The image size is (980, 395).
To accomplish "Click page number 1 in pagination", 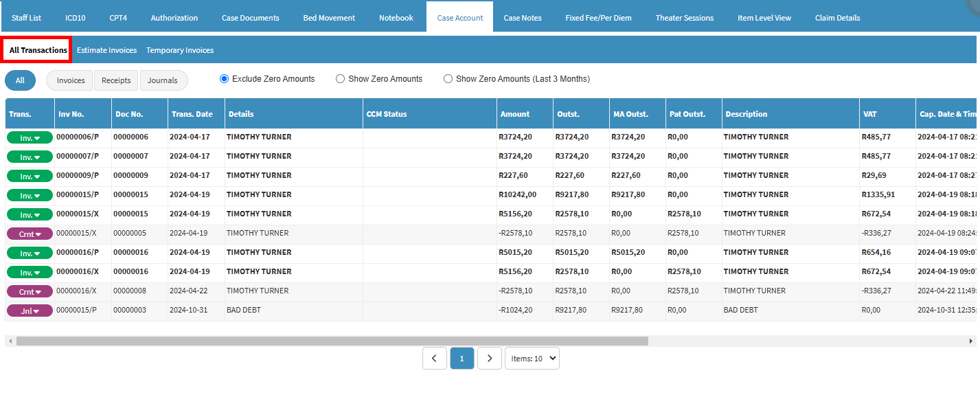I will tap(461, 359).
